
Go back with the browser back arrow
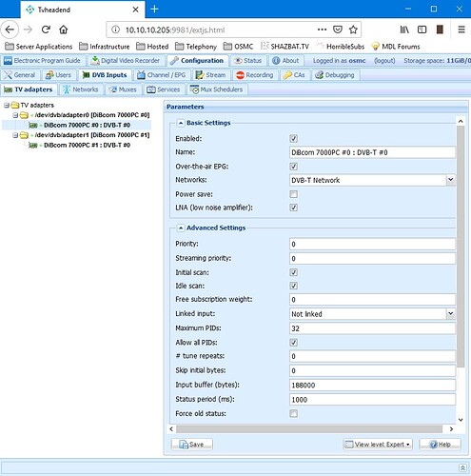click(10, 30)
